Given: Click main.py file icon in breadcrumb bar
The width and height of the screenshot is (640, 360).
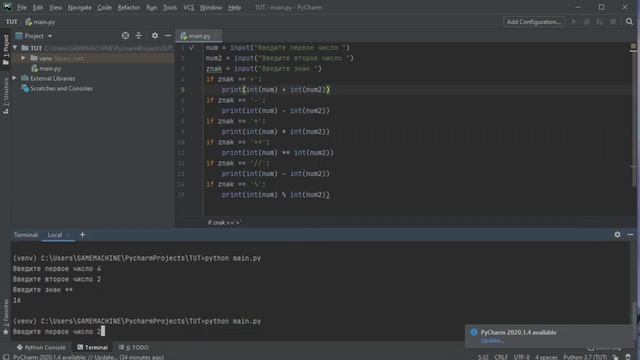Looking at the screenshot, I should pyautogui.click(x=29, y=22).
